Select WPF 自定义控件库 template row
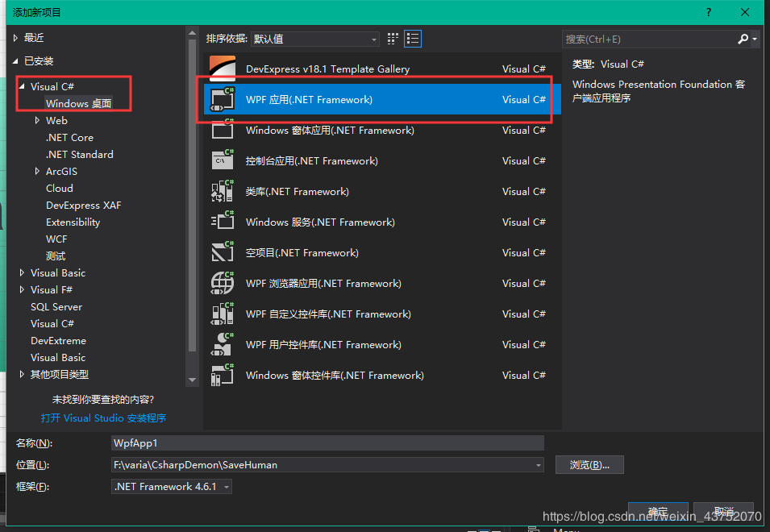 pyautogui.click(x=382, y=314)
